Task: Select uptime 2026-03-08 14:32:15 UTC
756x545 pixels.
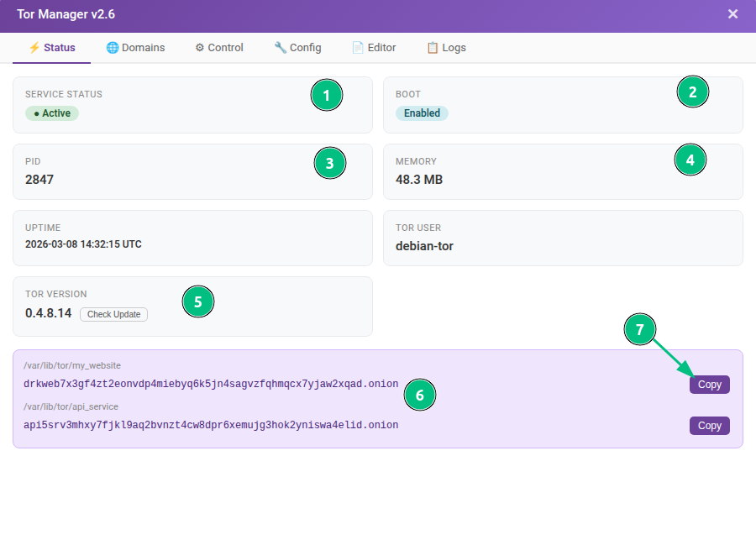Action: pyautogui.click(x=83, y=244)
